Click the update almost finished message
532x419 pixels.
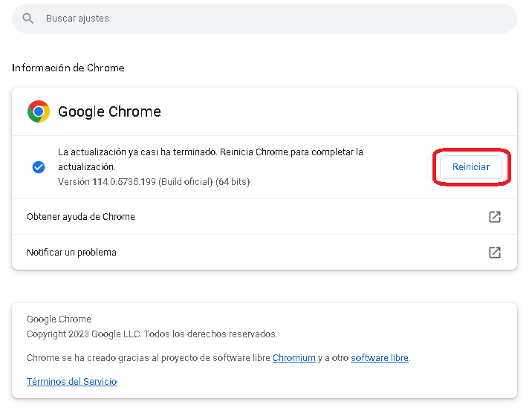[x=210, y=160]
